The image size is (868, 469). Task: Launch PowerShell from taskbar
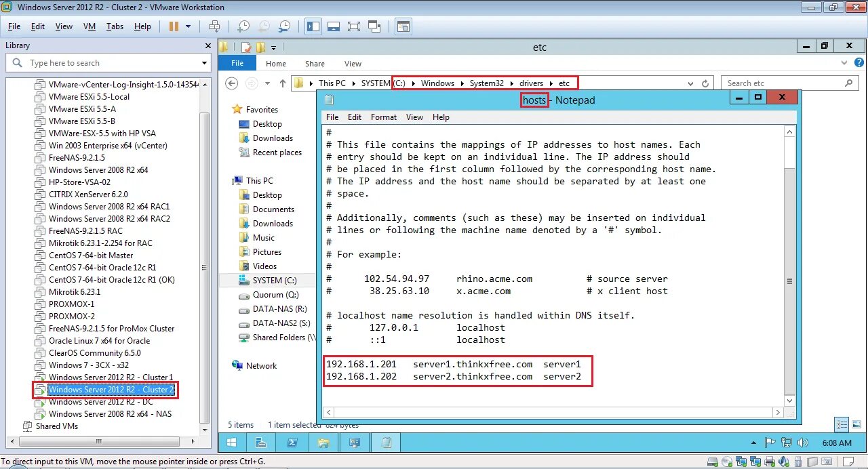(292, 443)
